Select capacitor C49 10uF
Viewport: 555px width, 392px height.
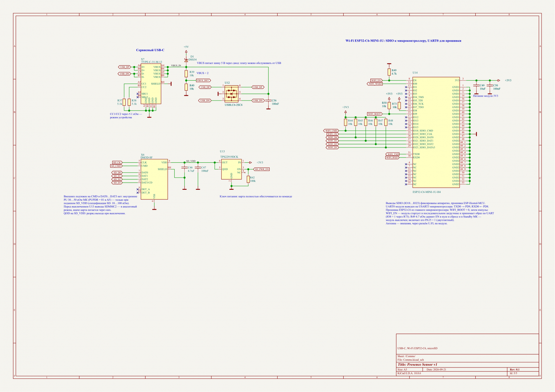[476, 85]
